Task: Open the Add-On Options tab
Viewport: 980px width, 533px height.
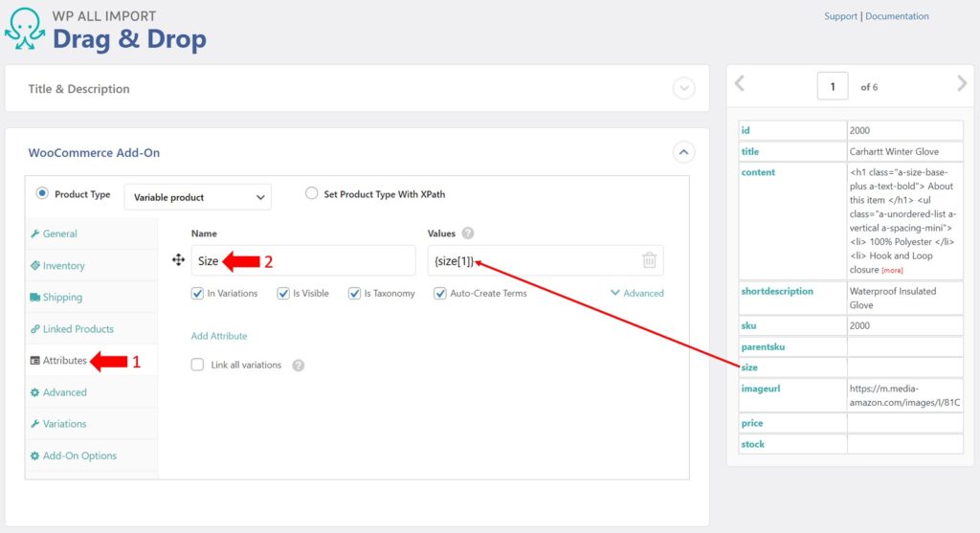Action: (80, 455)
